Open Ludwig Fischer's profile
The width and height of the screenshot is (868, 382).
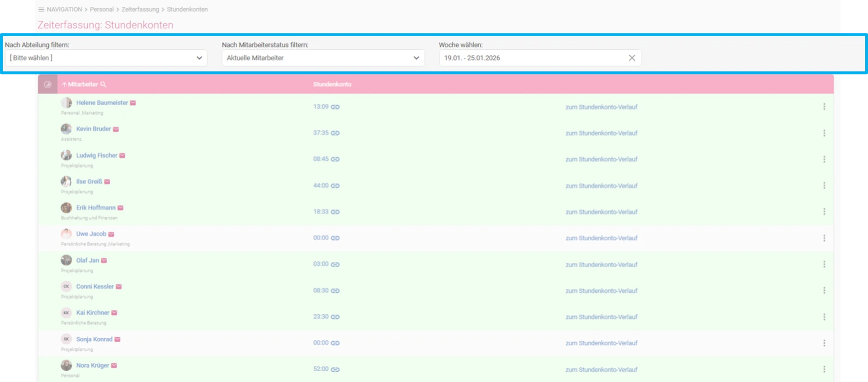97,155
